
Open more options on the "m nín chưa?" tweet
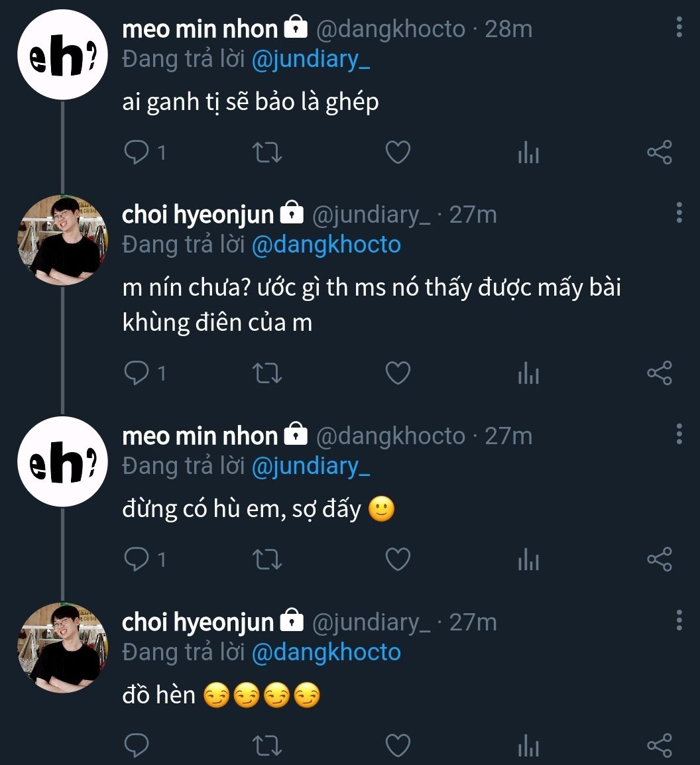[679, 213]
